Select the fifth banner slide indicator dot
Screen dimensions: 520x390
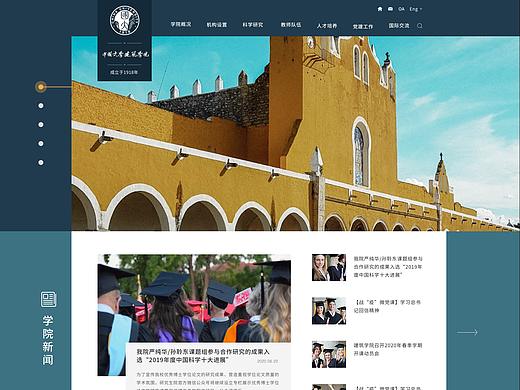pyautogui.click(x=41, y=163)
